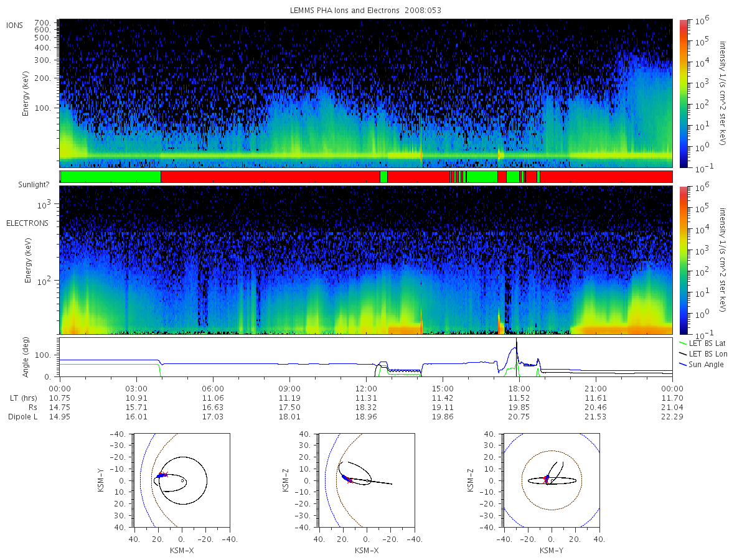Click the 'Dipole L' row label
747x560 pixels.
(x=24, y=417)
